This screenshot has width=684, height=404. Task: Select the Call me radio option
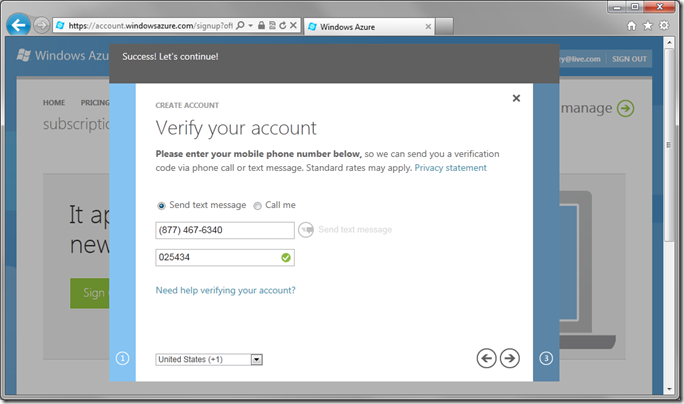click(x=257, y=205)
